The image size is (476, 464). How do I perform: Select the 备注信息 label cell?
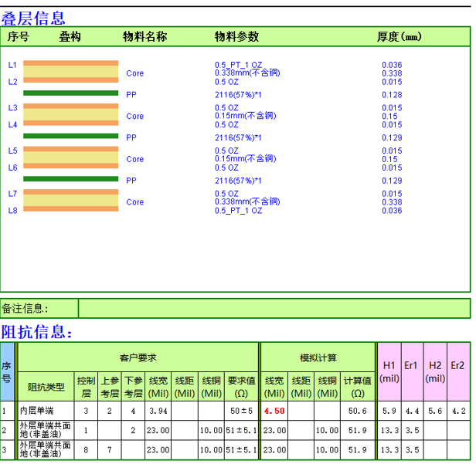pyautogui.click(x=39, y=309)
